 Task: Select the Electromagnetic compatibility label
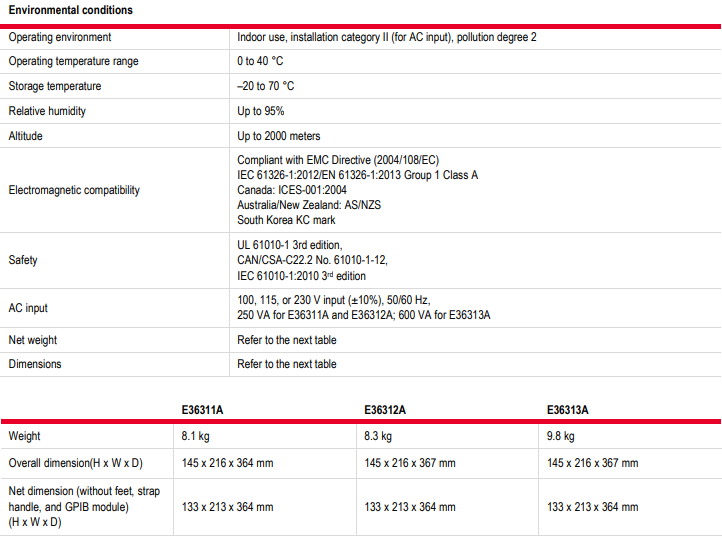[x=74, y=190]
